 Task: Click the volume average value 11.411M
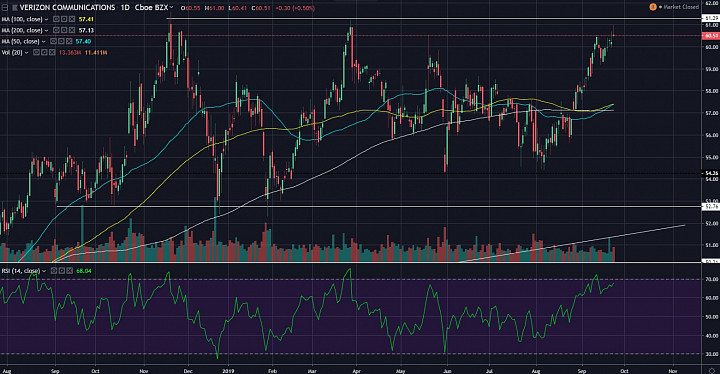click(96, 52)
